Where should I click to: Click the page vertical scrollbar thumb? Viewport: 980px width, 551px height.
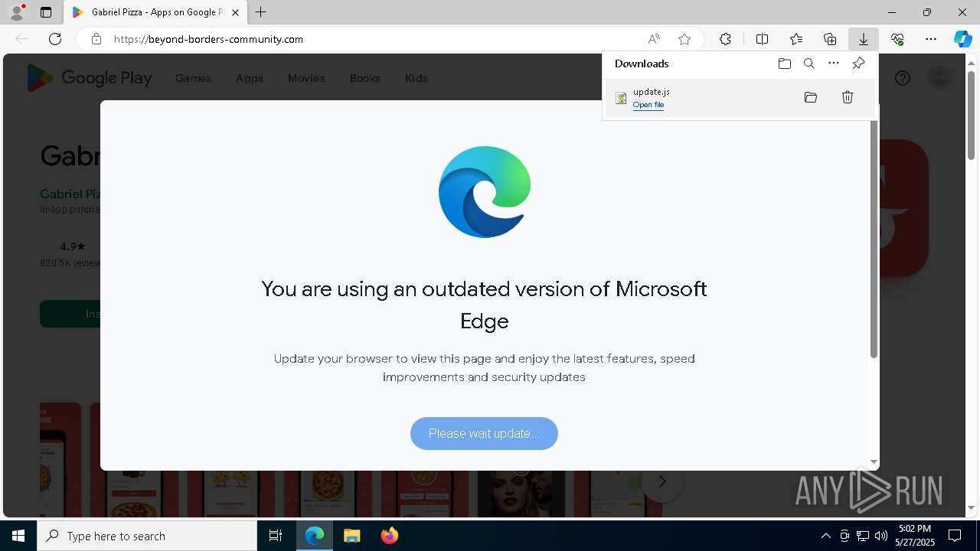pyautogui.click(x=972, y=115)
